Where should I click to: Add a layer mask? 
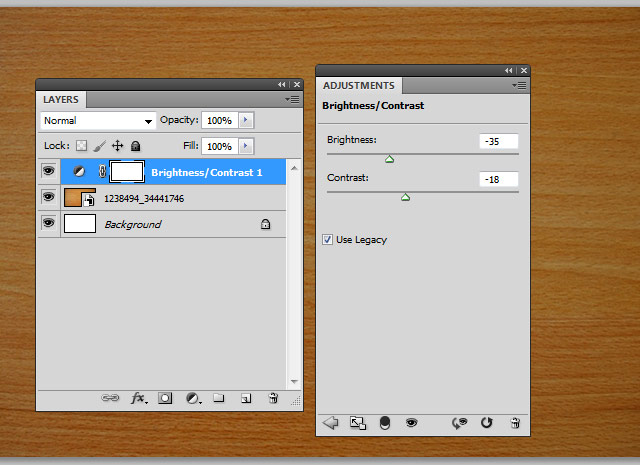(165, 398)
